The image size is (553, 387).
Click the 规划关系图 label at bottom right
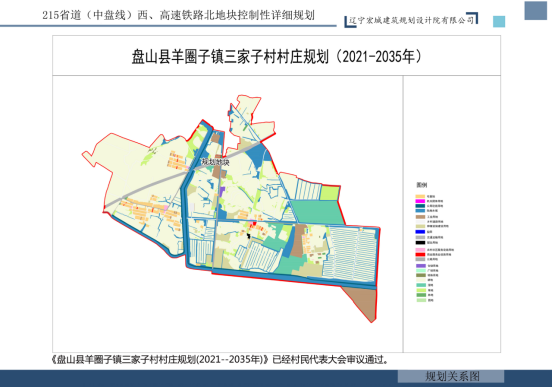(x=452, y=376)
